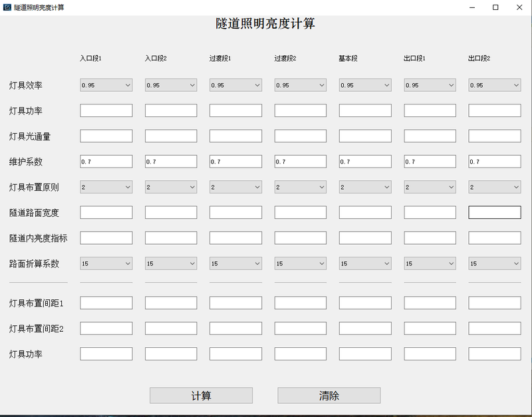Click the 隧道照明亮度计算 heading
Viewport: 532px width, 417px height.
pyautogui.click(x=265, y=24)
